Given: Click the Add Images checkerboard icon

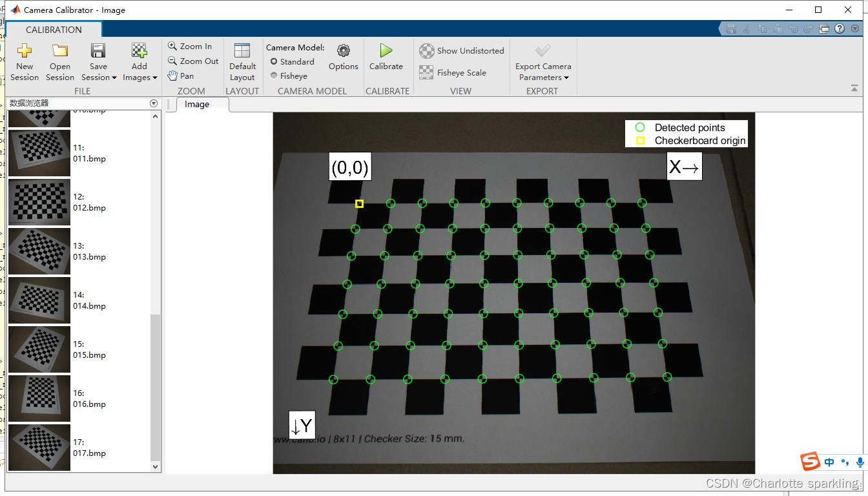Looking at the screenshot, I should tap(139, 51).
